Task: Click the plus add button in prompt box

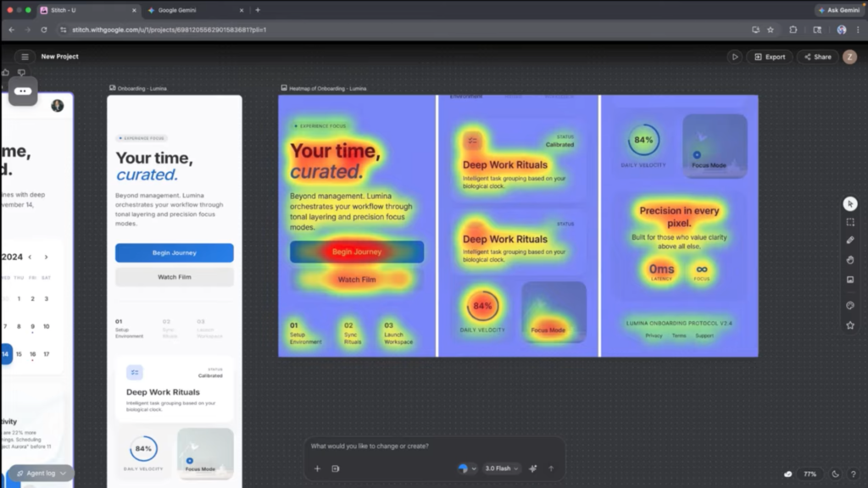Action: click(317, 469)
